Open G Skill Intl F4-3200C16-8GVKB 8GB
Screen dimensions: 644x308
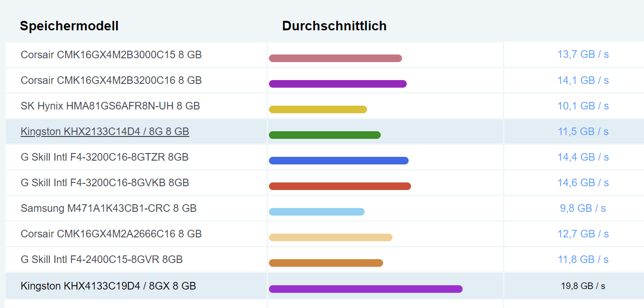[105, 183]
